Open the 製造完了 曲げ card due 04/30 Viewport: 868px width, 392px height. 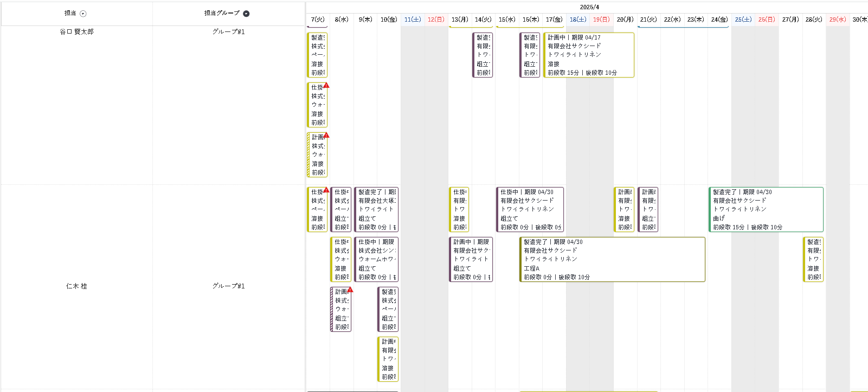[x=766, y=209]
